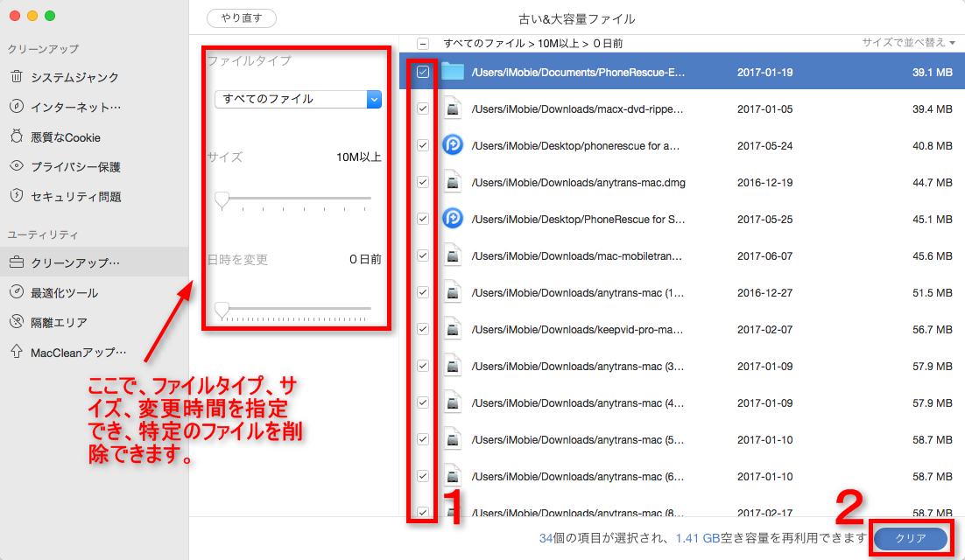Click the 日時を変更 slider handle
The image size is (965, 560).
point(222,310)
